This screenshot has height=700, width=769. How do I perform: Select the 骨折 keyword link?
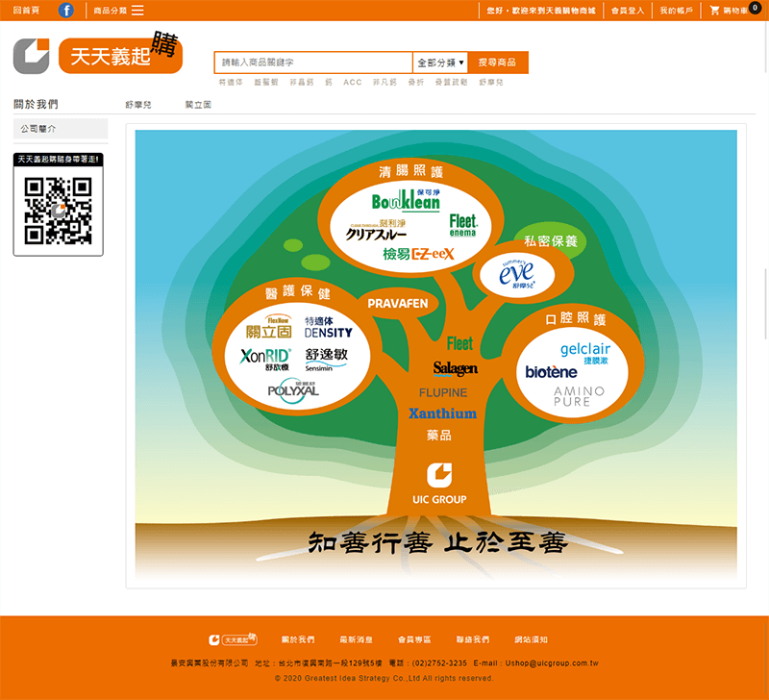click(x=416, y=82)
